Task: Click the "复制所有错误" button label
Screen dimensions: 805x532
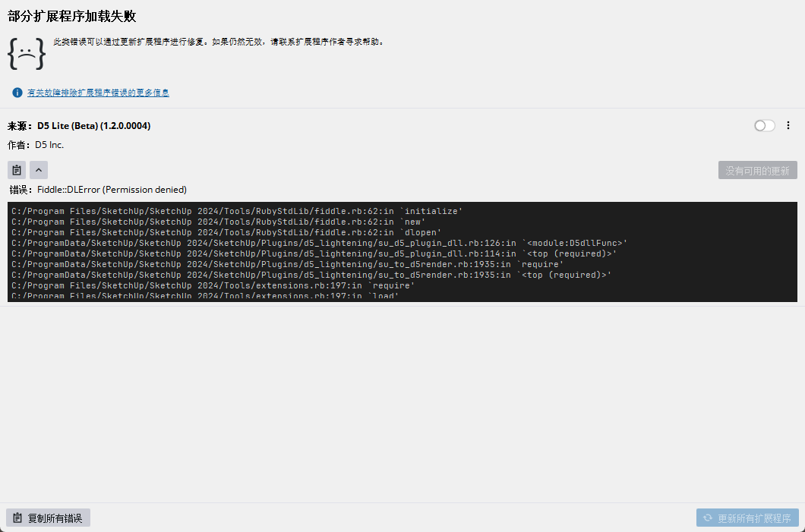Action: pyautogui.click(x=55, y=518)
